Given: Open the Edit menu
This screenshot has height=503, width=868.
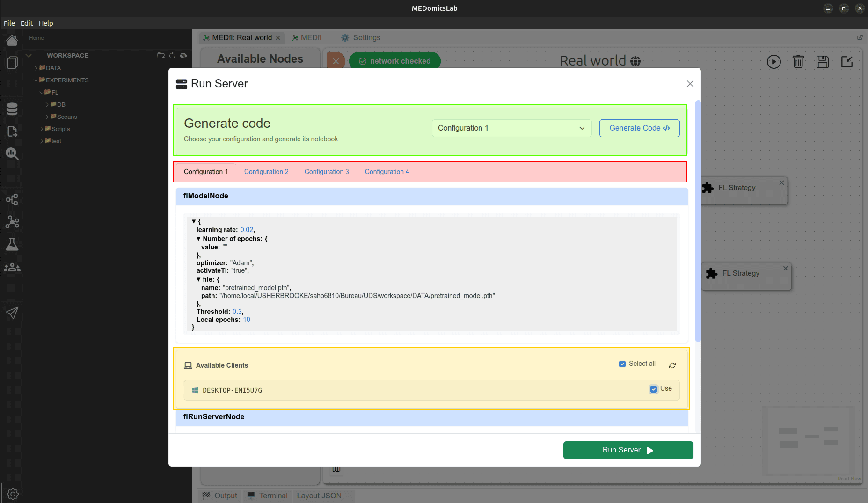Looking at the screenshot, I should [x=27, y=23].
